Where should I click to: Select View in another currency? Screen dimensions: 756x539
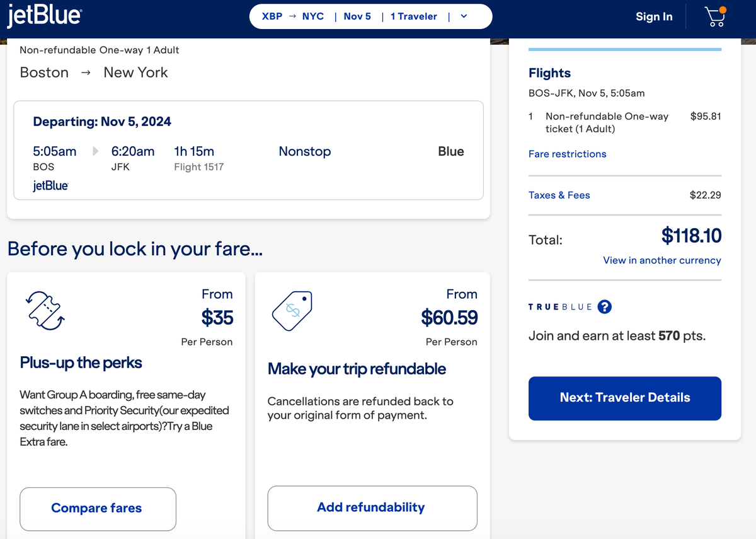click(x=661, y=260)
